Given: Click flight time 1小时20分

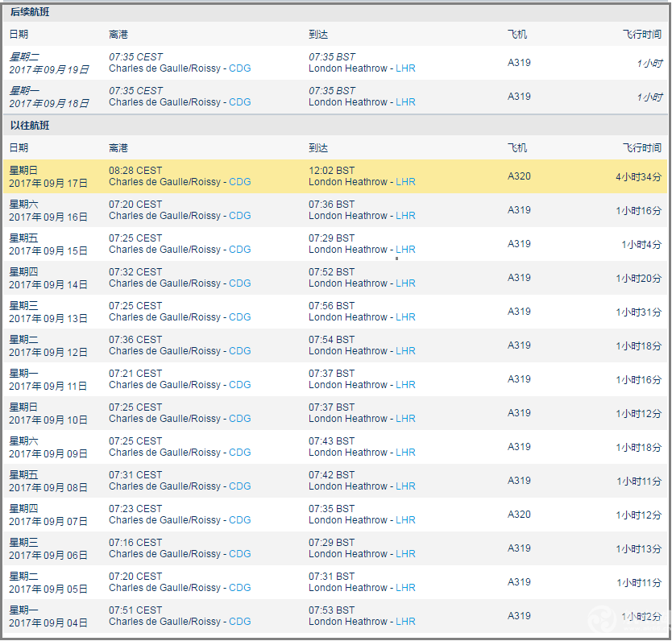Looking at the screenshot, I should tap(639, 278).
